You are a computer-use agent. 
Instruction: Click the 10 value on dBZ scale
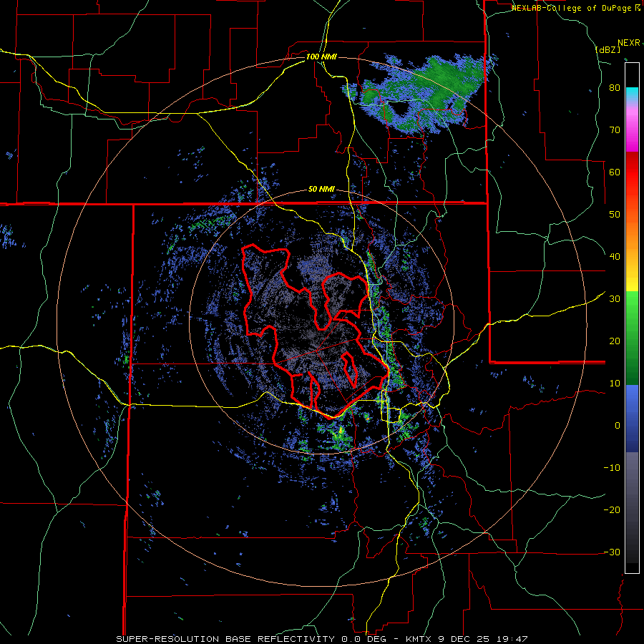click(x=615, y=384)
